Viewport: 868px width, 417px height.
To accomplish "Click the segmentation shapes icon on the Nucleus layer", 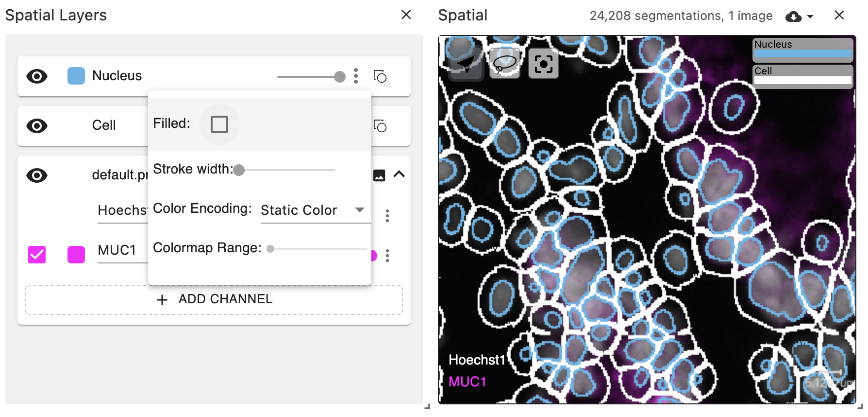I will tap(380, 76).
